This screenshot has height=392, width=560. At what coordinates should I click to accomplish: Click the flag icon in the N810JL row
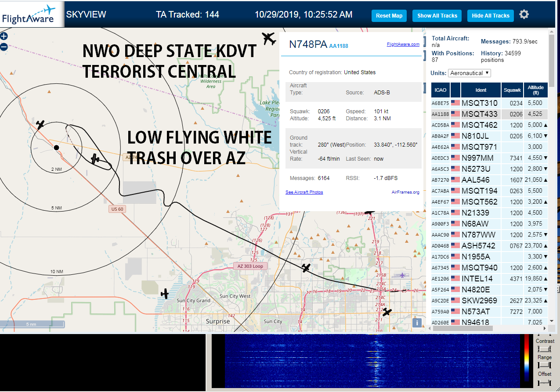click(x=455, y=136)
